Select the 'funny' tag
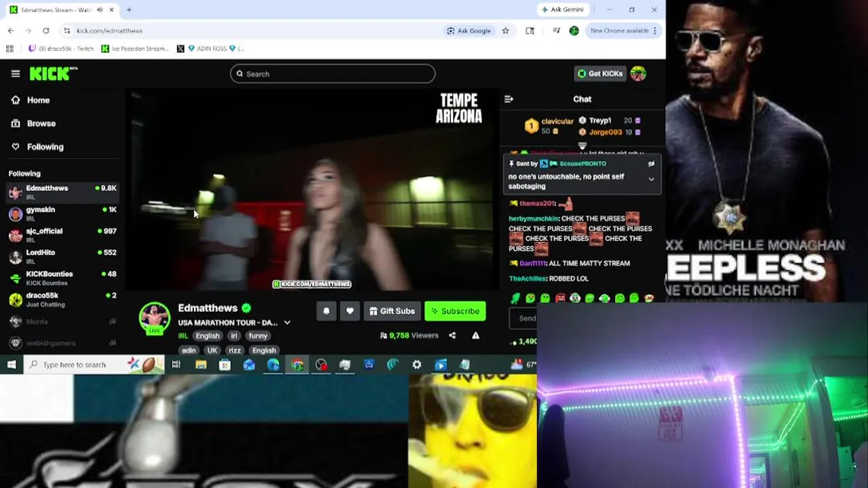The height and width of the screenshot is (488, 868). pos(258,336)
